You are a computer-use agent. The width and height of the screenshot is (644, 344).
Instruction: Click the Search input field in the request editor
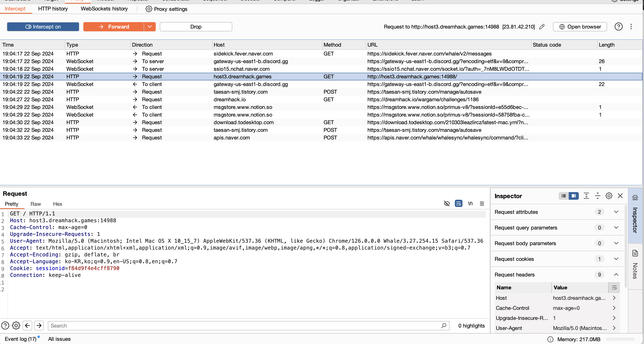point(245,326)
